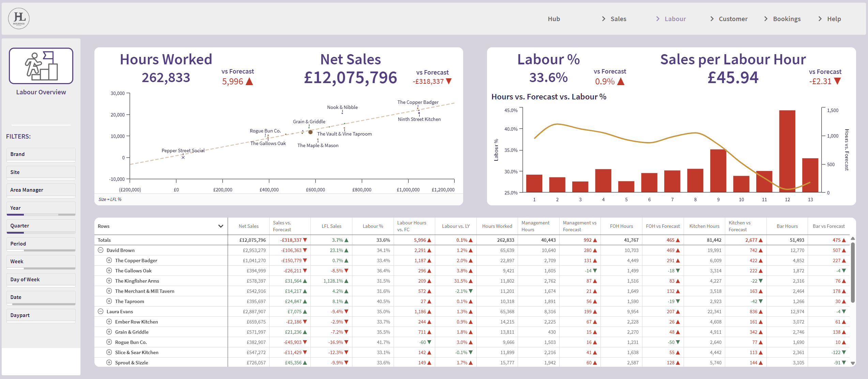Expand the Sprout & Sizzle row
868x379 pixels.
109,363
